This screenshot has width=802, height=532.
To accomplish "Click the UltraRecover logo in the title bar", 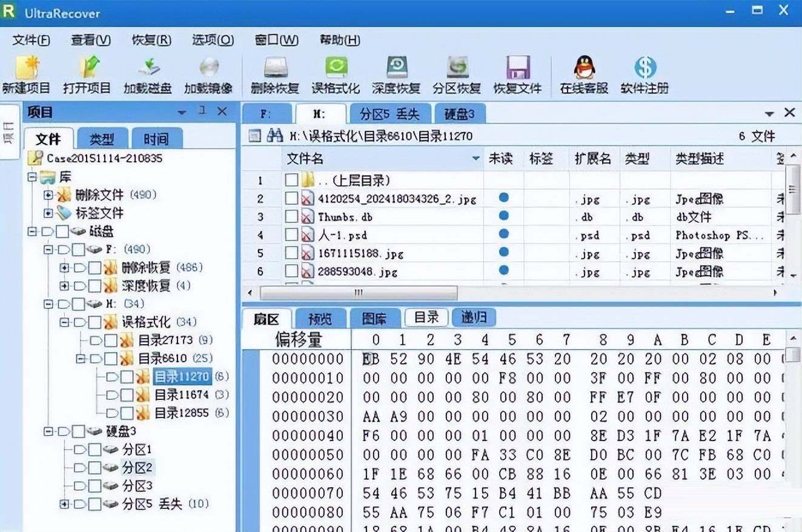I will pos(8,11).
